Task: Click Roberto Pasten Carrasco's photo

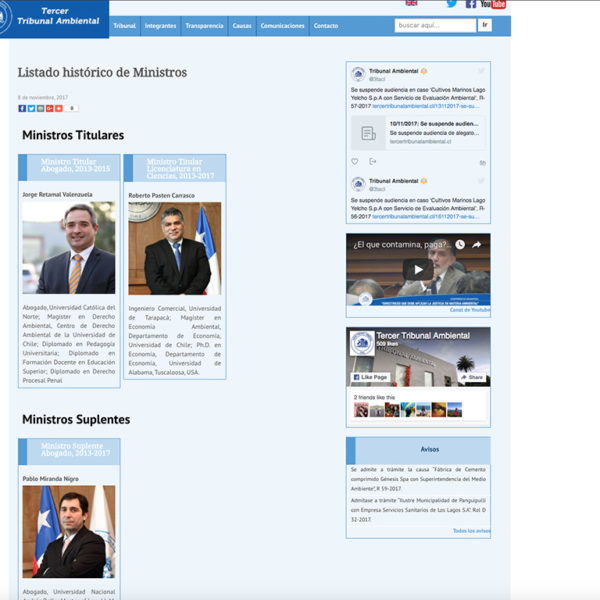Action: pos(175,249)
